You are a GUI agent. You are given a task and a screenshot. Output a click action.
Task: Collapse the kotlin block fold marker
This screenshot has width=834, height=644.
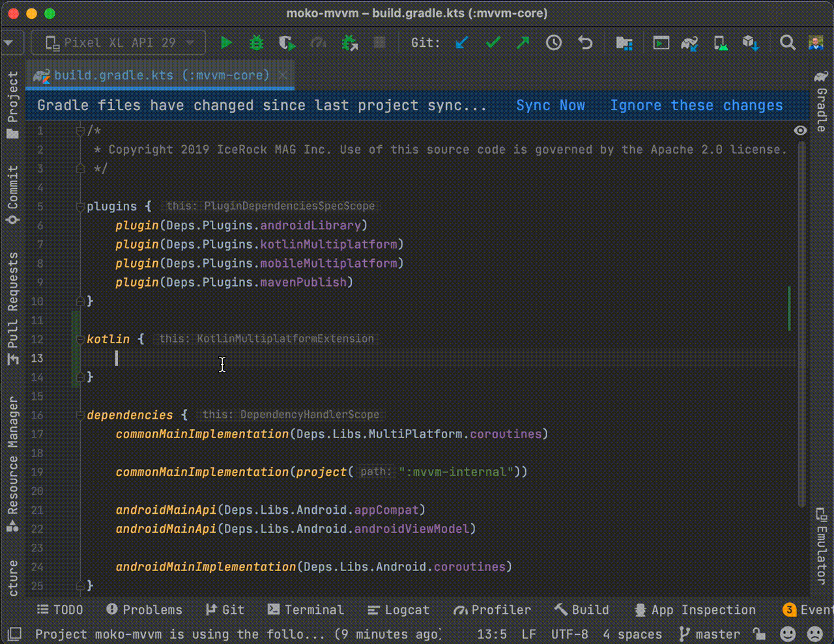coord(80,339)
